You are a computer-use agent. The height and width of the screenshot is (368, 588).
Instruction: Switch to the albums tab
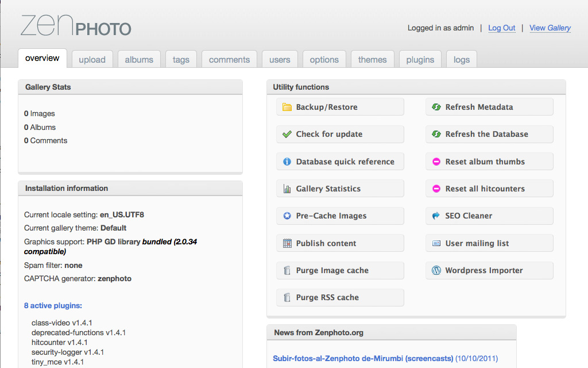pyautogui.click(x=139, y=59)
